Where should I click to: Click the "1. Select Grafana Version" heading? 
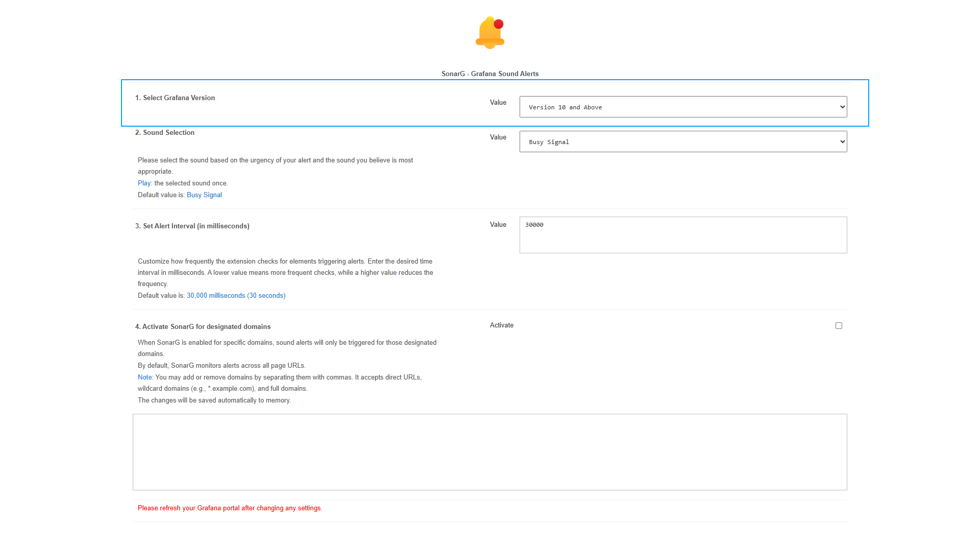[175, 98]
